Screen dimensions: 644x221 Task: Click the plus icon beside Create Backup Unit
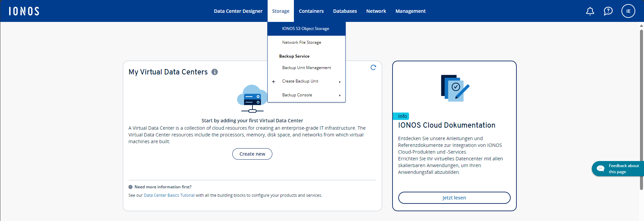pos(273,82)
